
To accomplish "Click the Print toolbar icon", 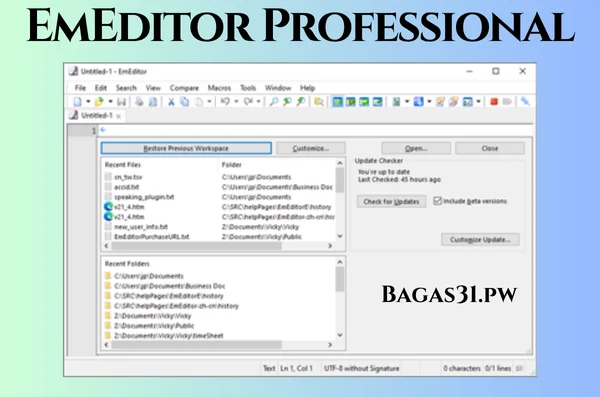I will [139, 101].
